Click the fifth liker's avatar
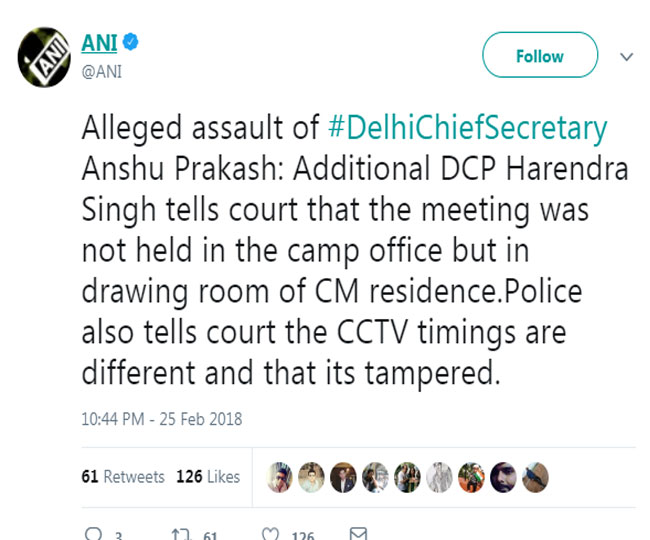Image resolution: width=650 pixels, height=540 pixels. pyautogui.click(x=407, y=477)
